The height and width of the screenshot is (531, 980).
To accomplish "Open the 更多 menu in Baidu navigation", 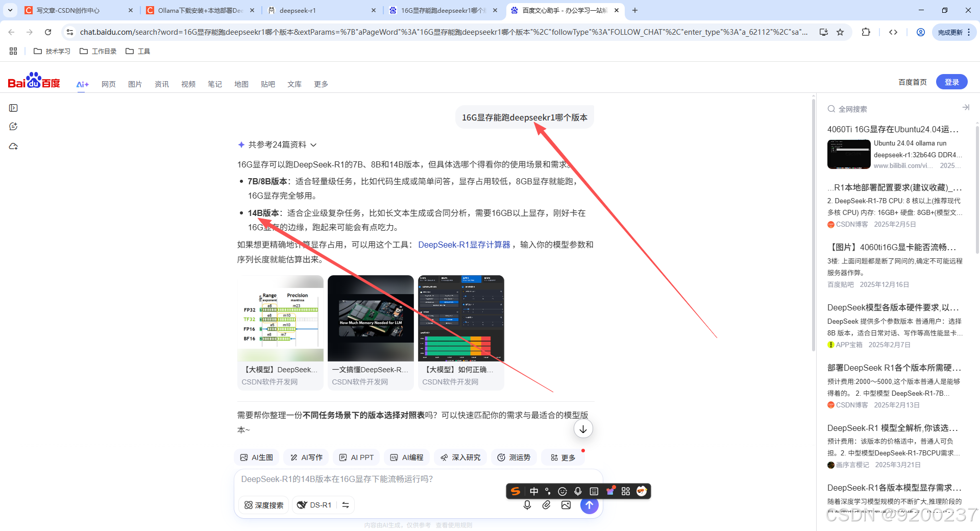I will pyautogui.click(x=321, y=84).
